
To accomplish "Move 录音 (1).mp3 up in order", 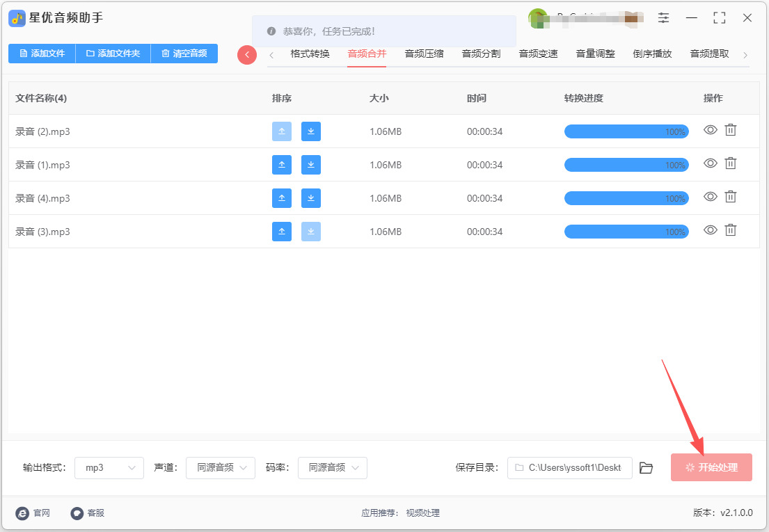I will click(x=282, y=165).
